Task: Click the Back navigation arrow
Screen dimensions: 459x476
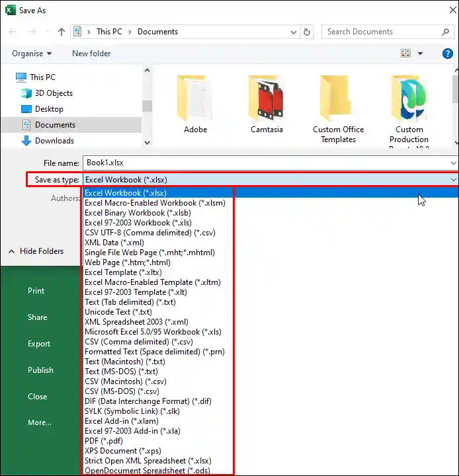Action: 13,32
